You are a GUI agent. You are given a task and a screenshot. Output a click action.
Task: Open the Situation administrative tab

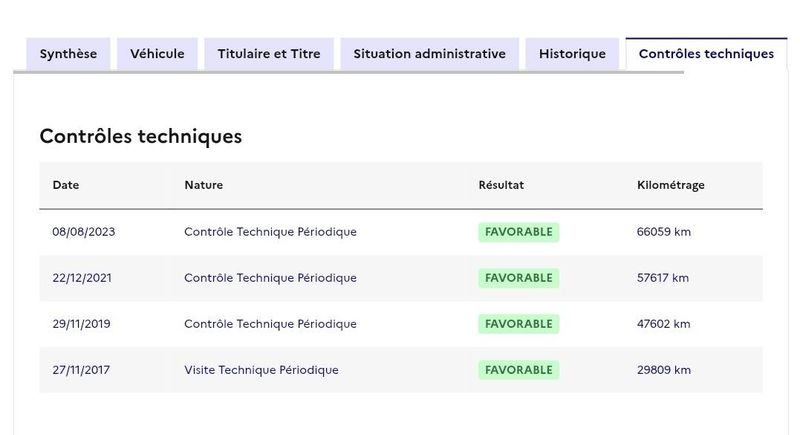[x=430, y=54]
